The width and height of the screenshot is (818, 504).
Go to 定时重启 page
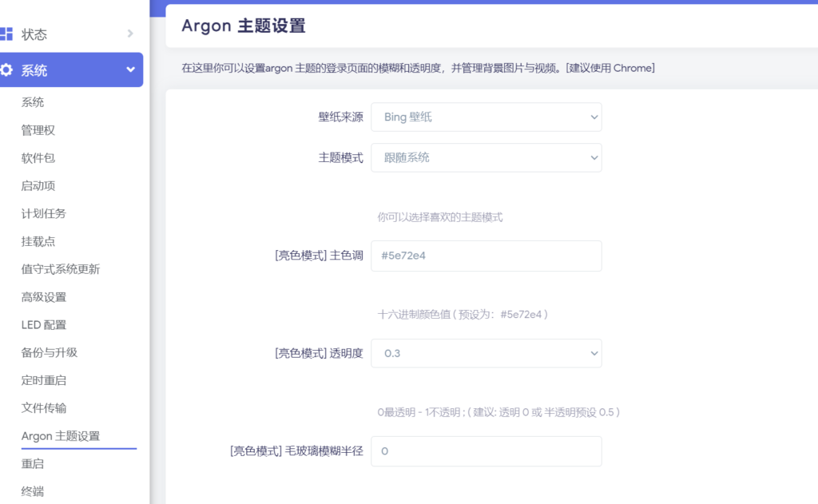pyautogui.click(x=44, y=380)
